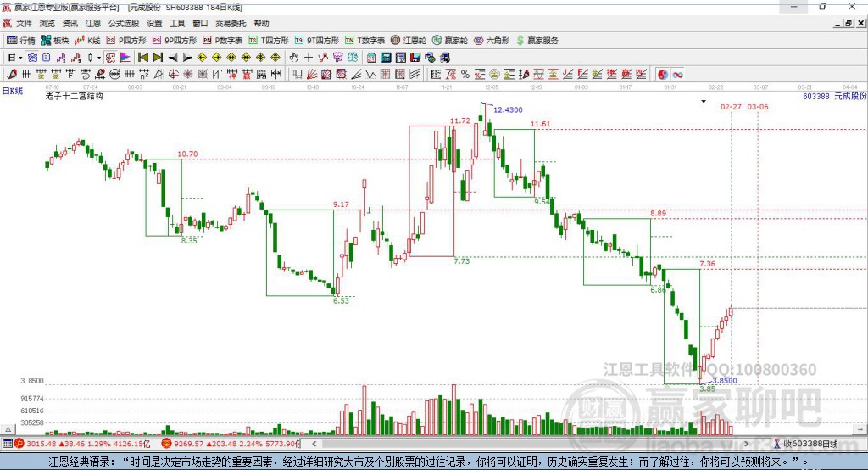Click the 老子十二宫结构 label
868x470 pixels.
pyautogui.click(x=75, y=96)
